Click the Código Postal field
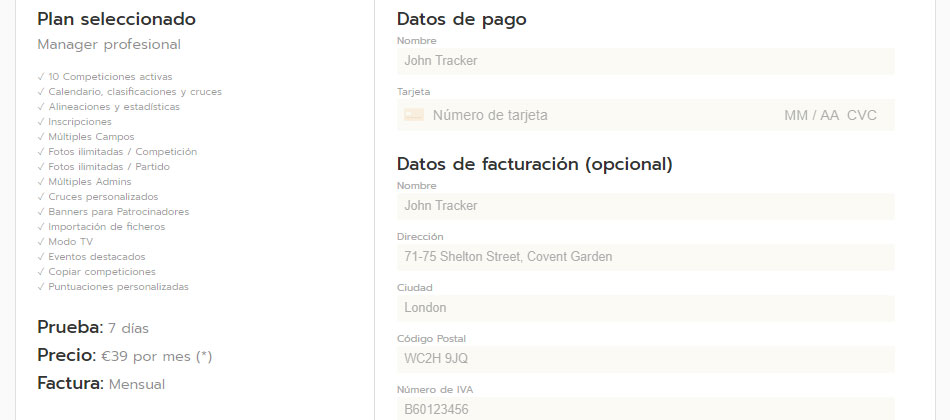950x420 pixels. [x=645, y=359]
